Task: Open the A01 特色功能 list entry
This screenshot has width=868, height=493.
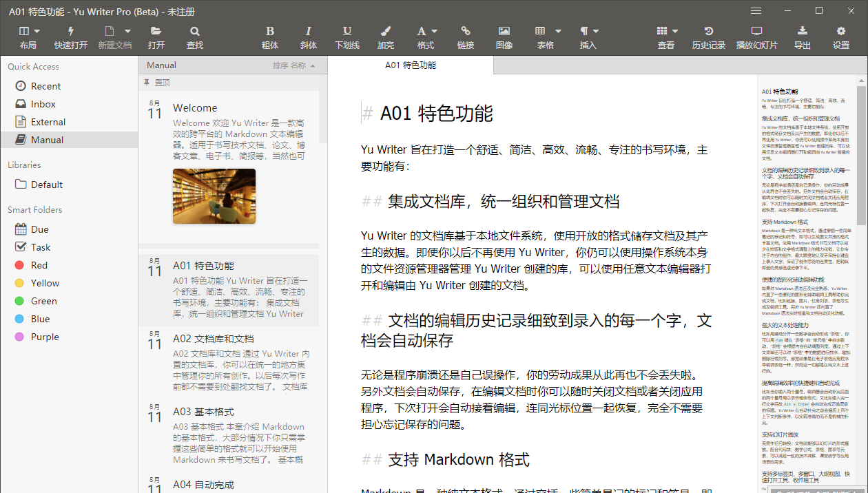Action: tap(229, 289)
